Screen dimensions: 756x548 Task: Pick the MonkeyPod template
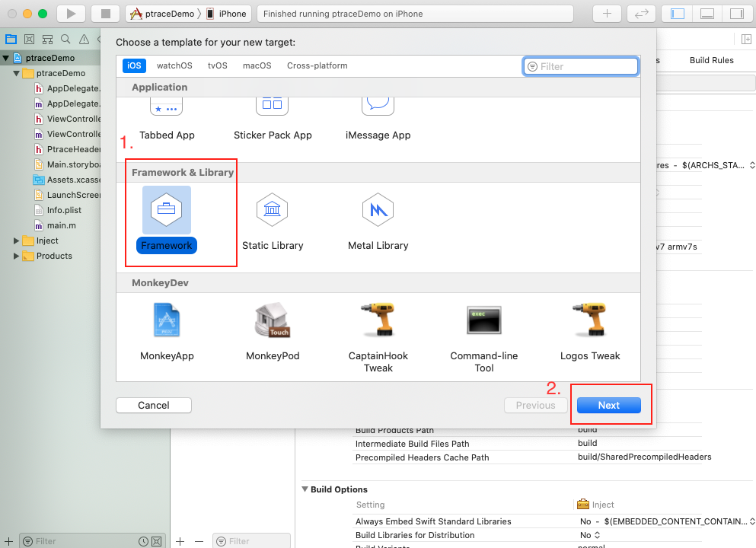[x=273, y=332]
